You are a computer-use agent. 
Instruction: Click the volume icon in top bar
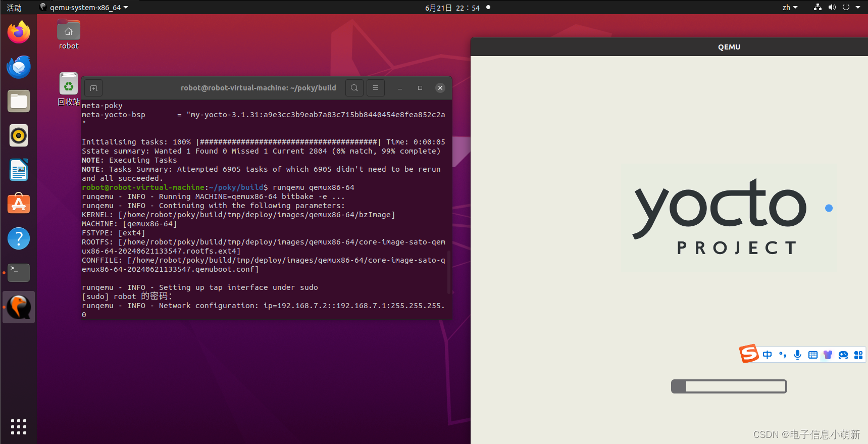[832, 8]
